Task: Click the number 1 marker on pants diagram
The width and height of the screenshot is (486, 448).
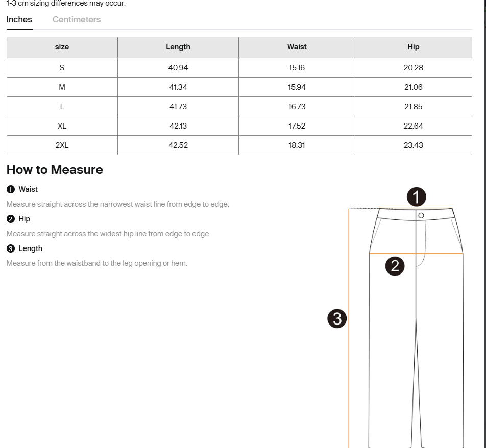Action: point(416,197)
